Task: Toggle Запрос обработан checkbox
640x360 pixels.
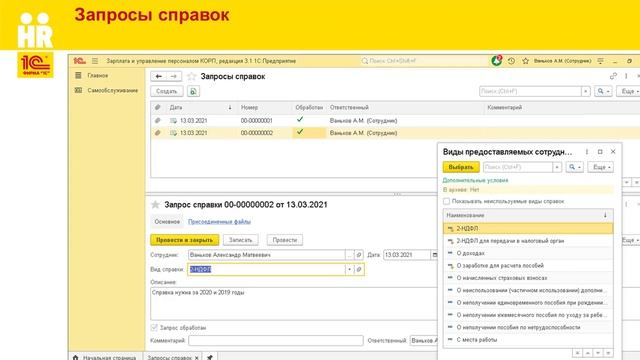Action: coord(154,327)
